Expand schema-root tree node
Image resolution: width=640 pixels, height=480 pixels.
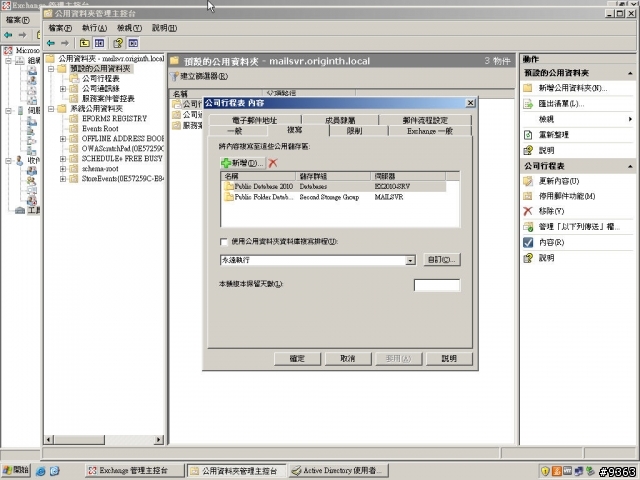pyautogui.click(x=63, y=169)
